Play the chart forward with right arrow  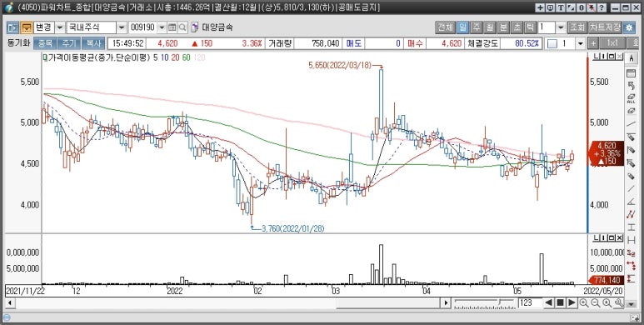point(572,302)
